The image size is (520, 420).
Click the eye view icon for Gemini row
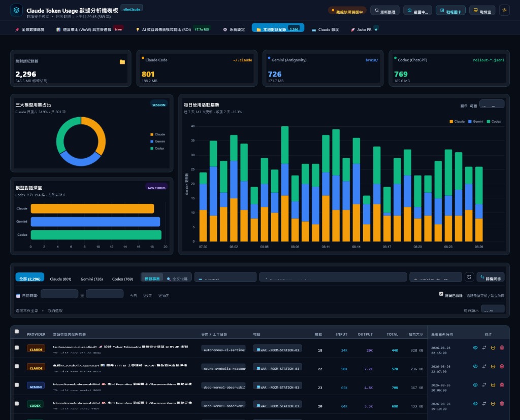coord(475,385)
